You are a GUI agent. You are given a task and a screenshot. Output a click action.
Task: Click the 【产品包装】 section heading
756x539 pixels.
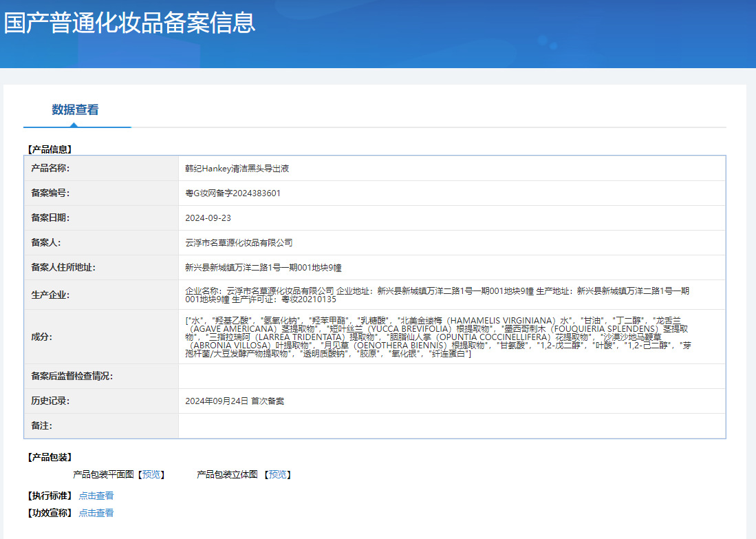[x=50, y=457]
